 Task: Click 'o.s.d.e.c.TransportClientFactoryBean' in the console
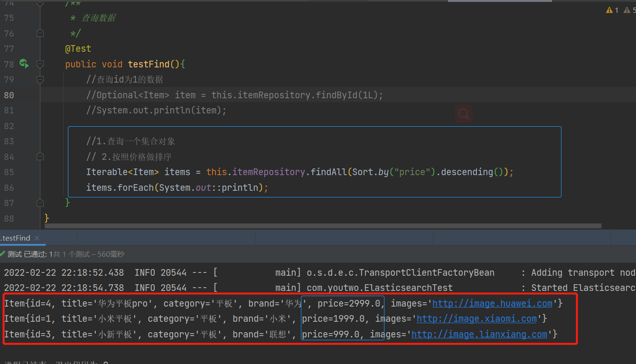401,272
